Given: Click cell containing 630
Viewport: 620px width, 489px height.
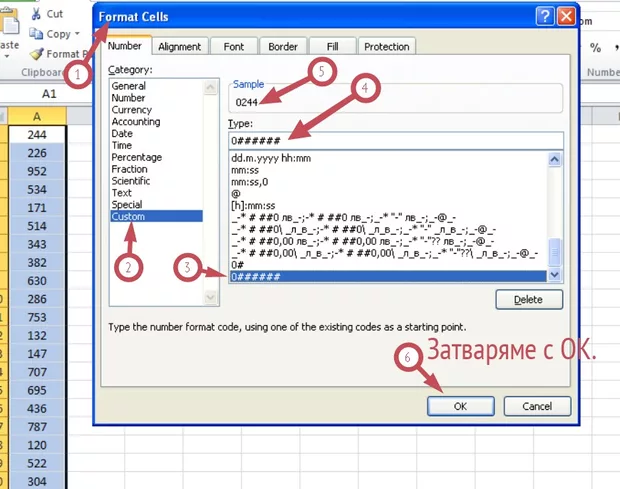Looking at the screenshot, I should (37, 281).
